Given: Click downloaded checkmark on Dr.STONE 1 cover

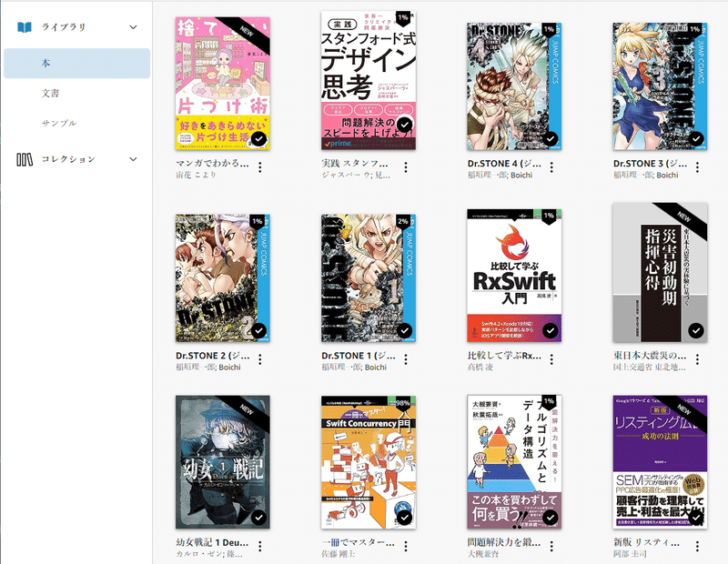Looking at the screenshot, I should [x=404, y=330].
